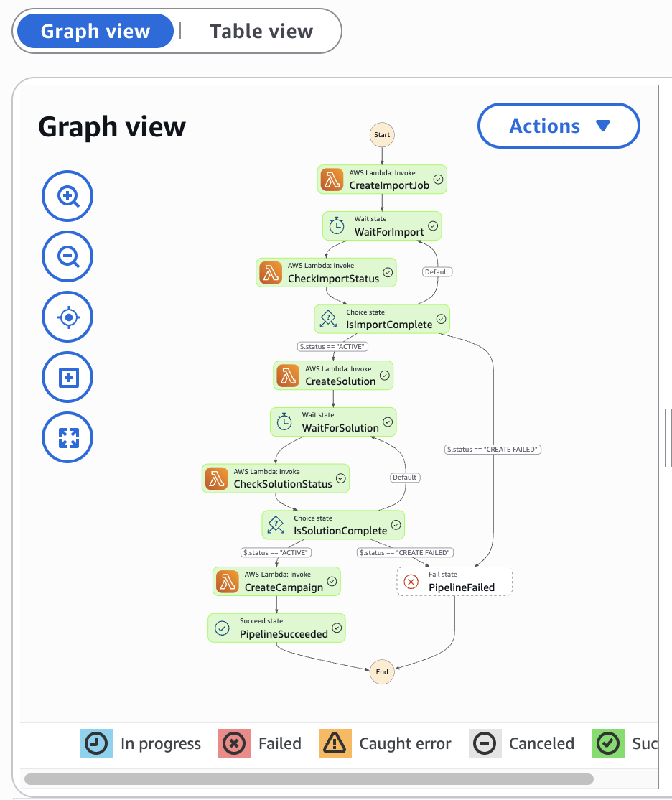Click the CheckSolutionStatus Lambda icon
Screen dimensions: 672x800
[216, 478]
